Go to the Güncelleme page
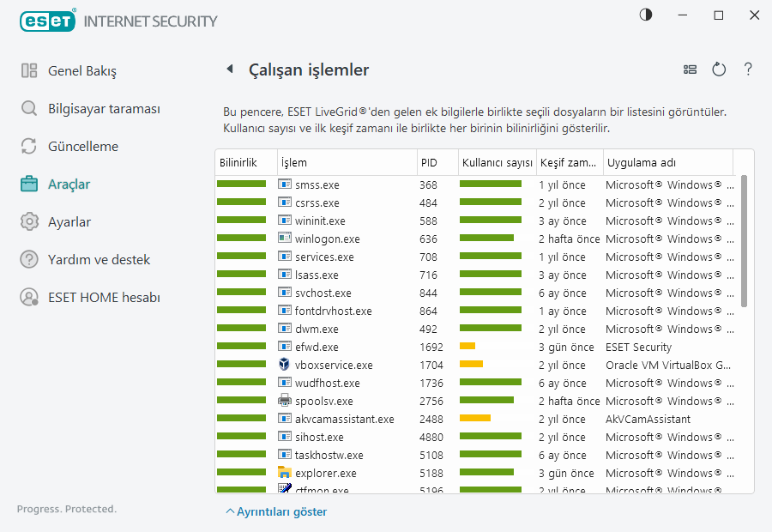 tap(82, 147)
